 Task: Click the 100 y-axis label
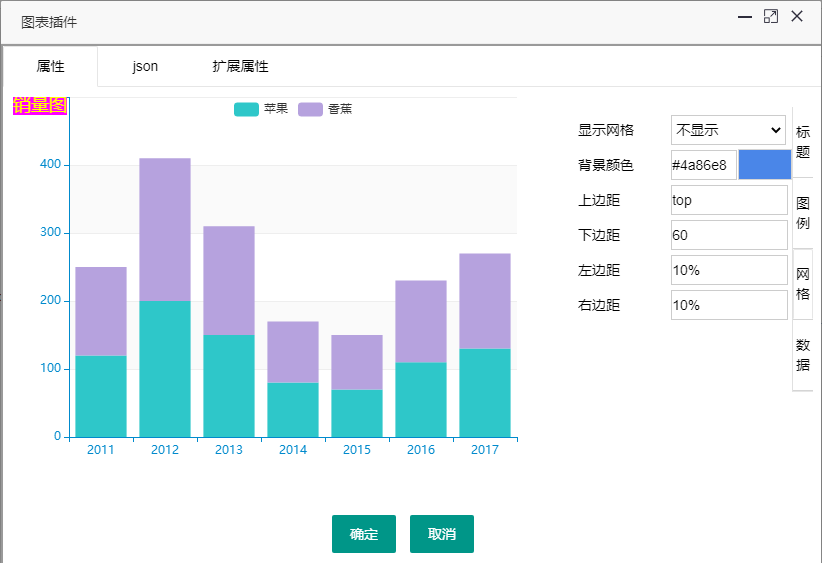pos(51,368)
